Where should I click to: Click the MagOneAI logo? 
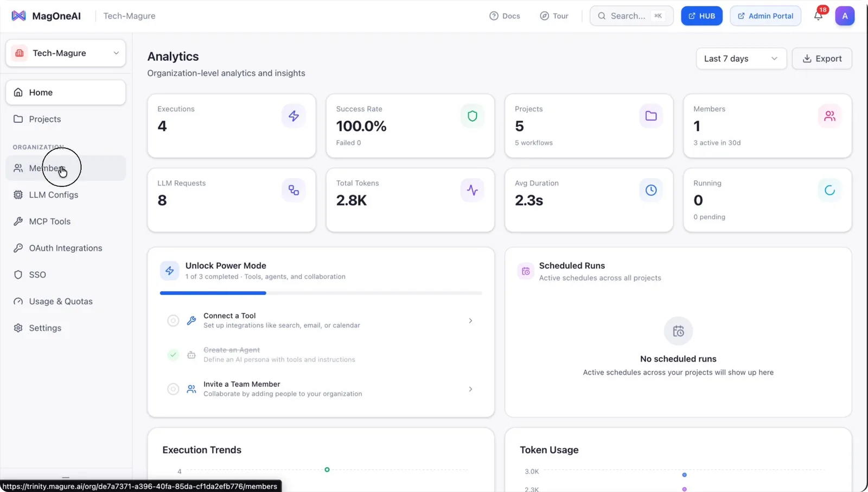46,16
